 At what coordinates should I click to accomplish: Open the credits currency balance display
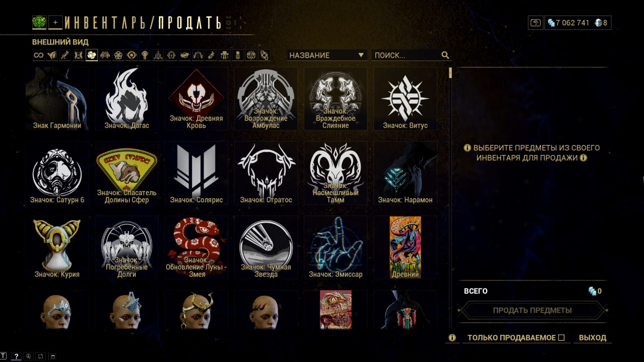[x=568, y=23]
